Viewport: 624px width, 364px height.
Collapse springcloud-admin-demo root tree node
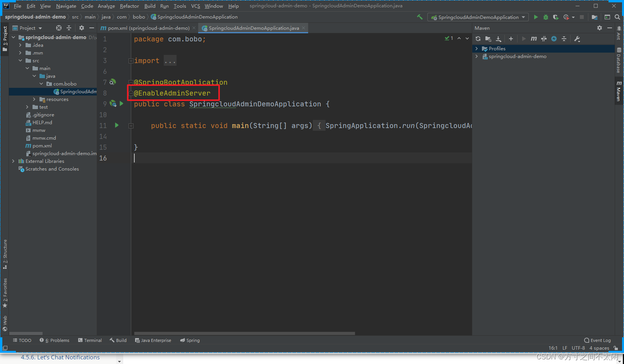pyautogui.click(x=14, y=37)
